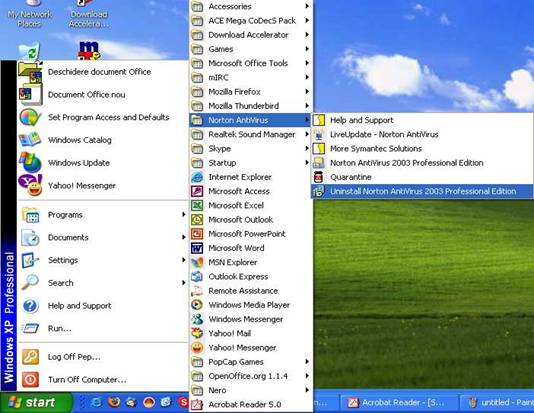Click the LiveUpdate - Norton AntiVirus icon
This screenshot has height=413, width=534.
click(x=319, y=134)
